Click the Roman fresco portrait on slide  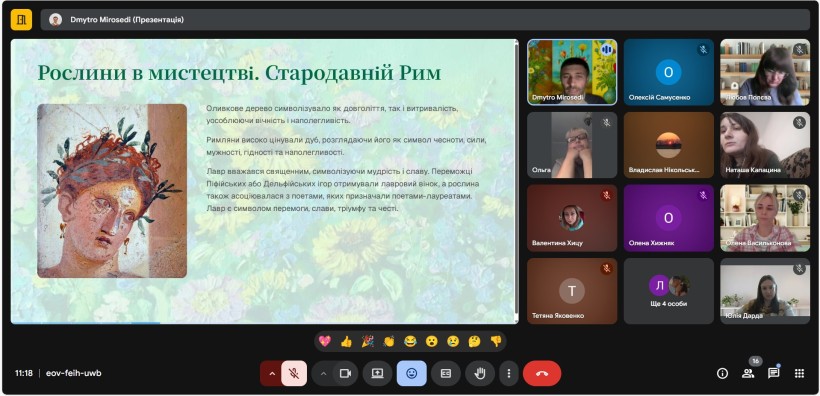tap(112, 190)
